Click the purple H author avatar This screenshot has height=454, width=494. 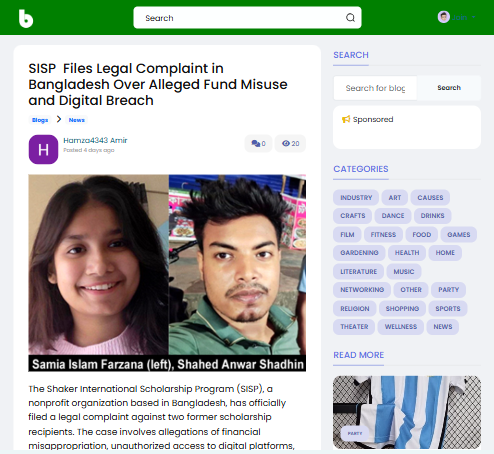click(x=43, y=149)
